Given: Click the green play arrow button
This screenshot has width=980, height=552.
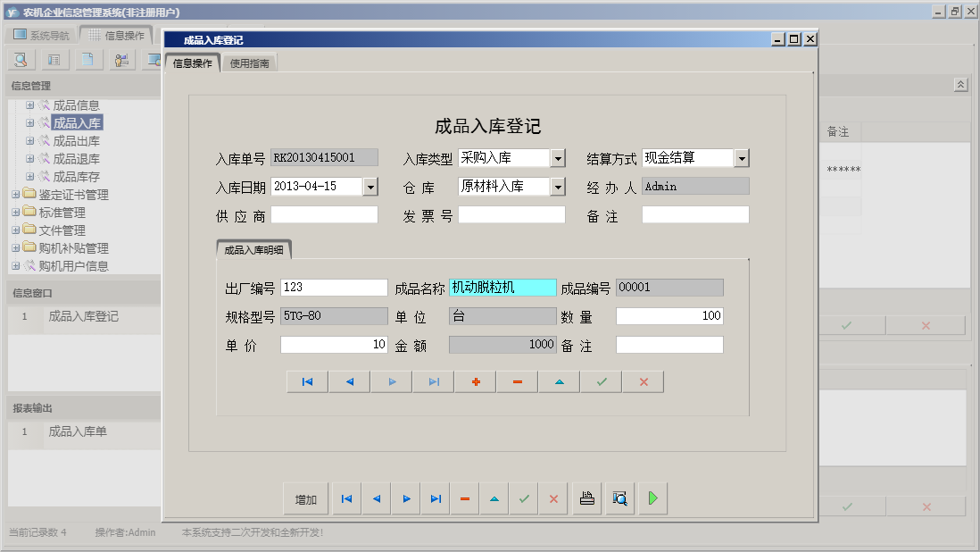Looking at the screenshot, I should tap(652, 499).
